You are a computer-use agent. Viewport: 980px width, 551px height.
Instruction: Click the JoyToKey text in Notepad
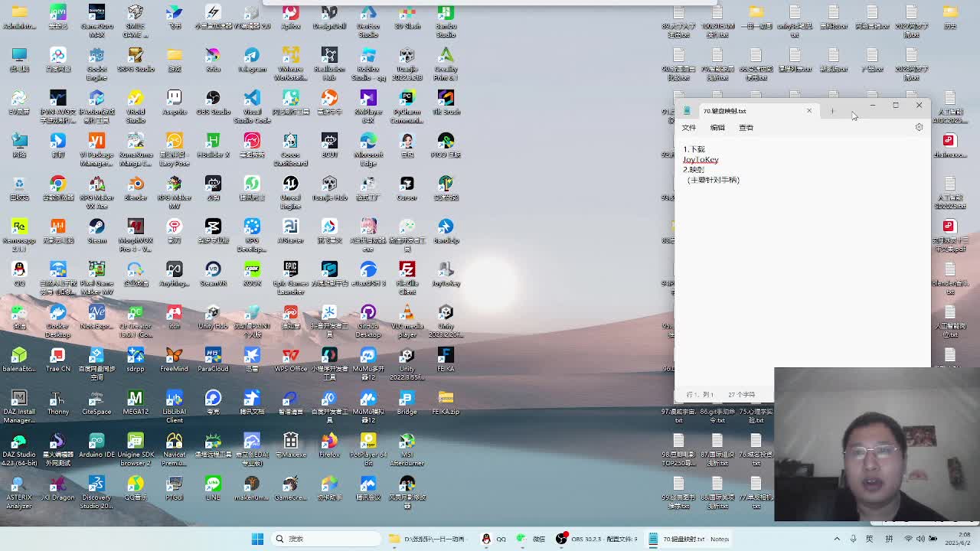(x=701, y=159)
